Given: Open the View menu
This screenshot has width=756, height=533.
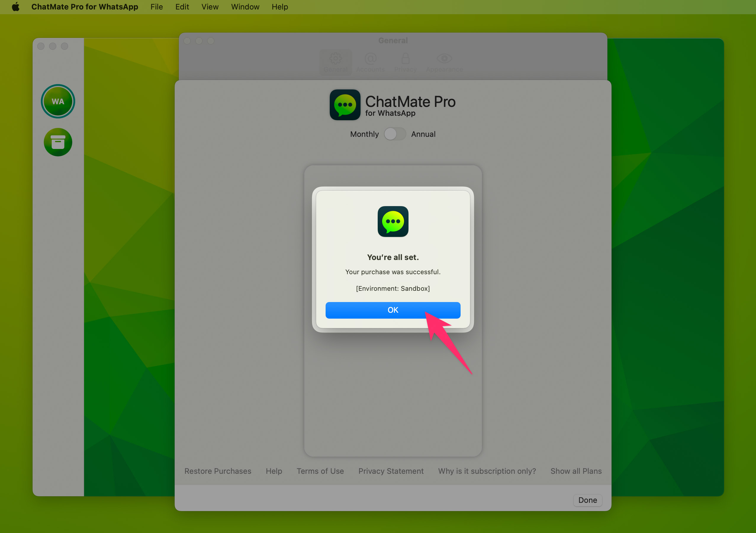Looking at the screenshot, I should coord(210,7).
